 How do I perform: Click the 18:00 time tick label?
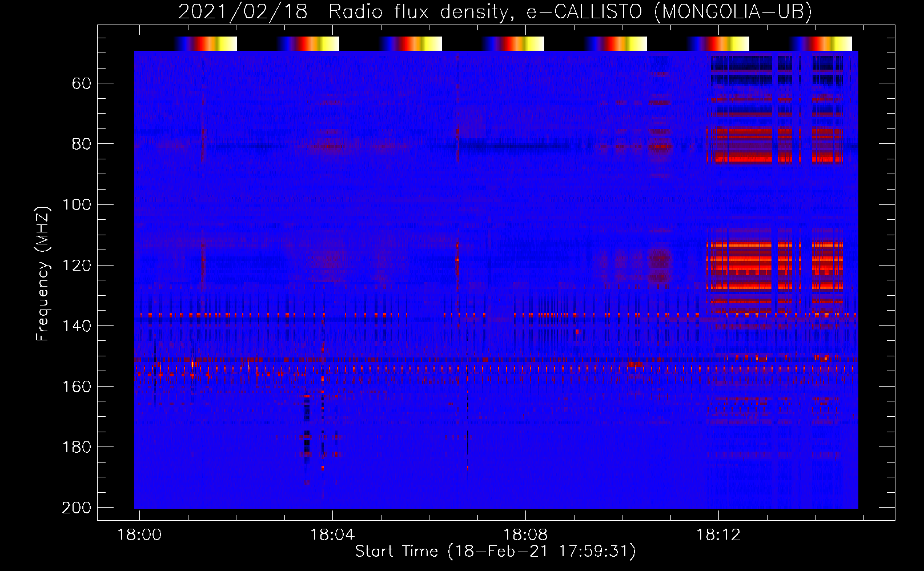tap(139, 535)
